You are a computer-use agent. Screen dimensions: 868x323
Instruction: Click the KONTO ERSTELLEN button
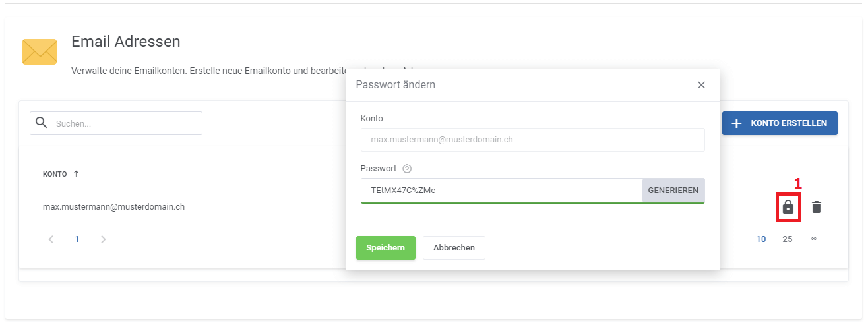pos(780,123)
